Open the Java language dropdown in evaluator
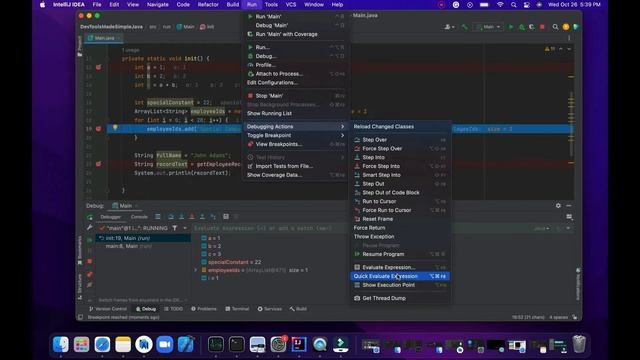640x360 pixels. click(x=542, y=228)
